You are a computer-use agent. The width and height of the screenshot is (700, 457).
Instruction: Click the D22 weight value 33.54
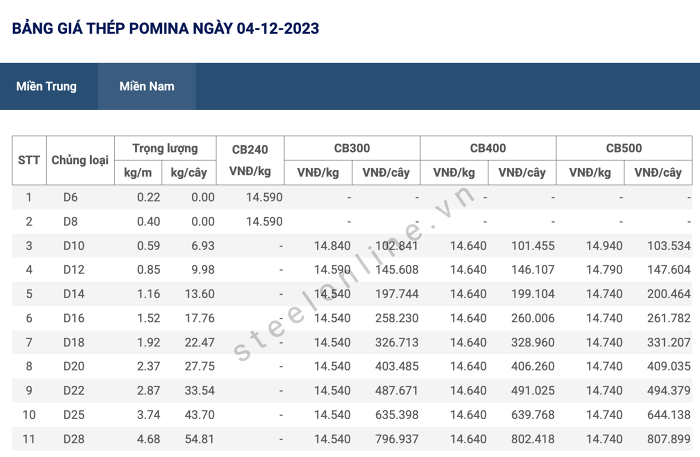tap(200, 391)
